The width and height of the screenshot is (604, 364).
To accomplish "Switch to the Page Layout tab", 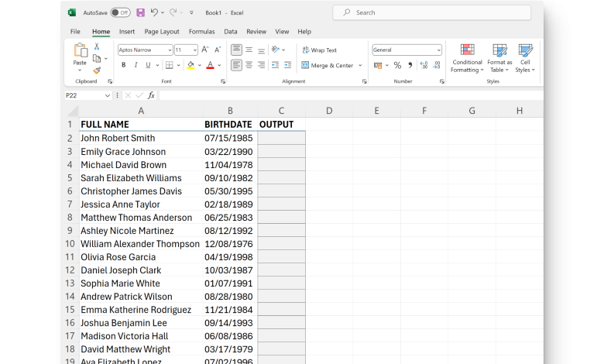I will tap(161, 32).
